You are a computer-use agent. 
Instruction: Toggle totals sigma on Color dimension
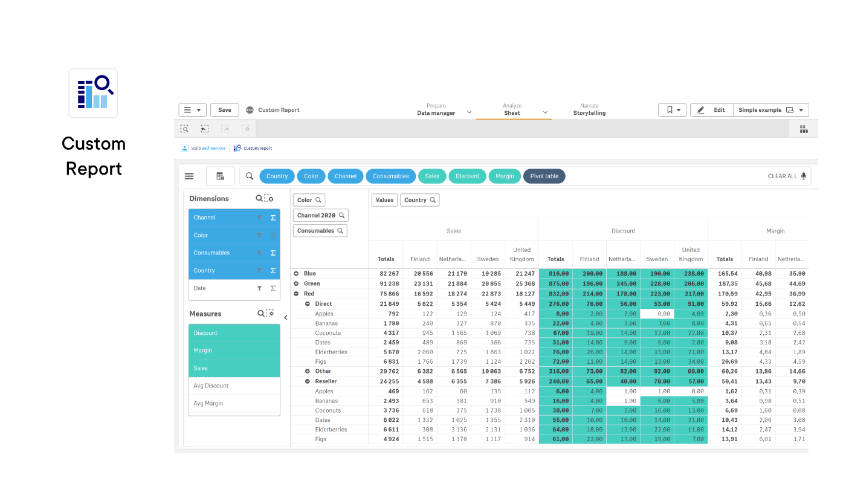pyautogui.click(x=273, y=235)
